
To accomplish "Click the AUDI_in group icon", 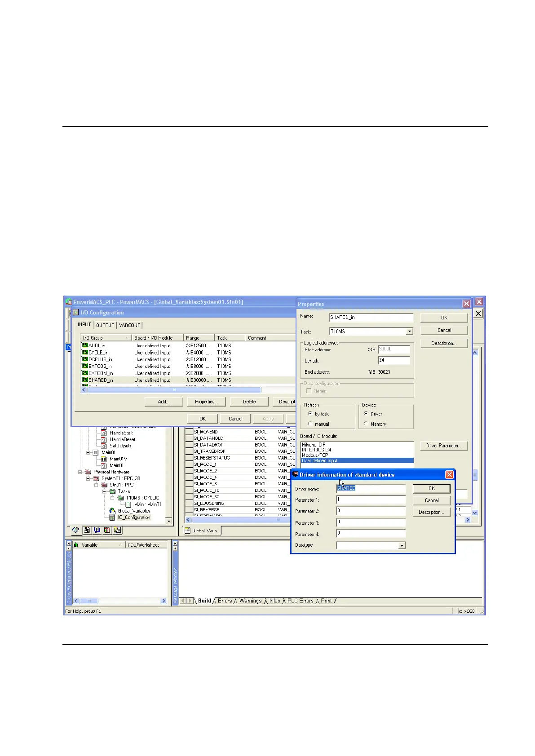I will tap(84, 345).
